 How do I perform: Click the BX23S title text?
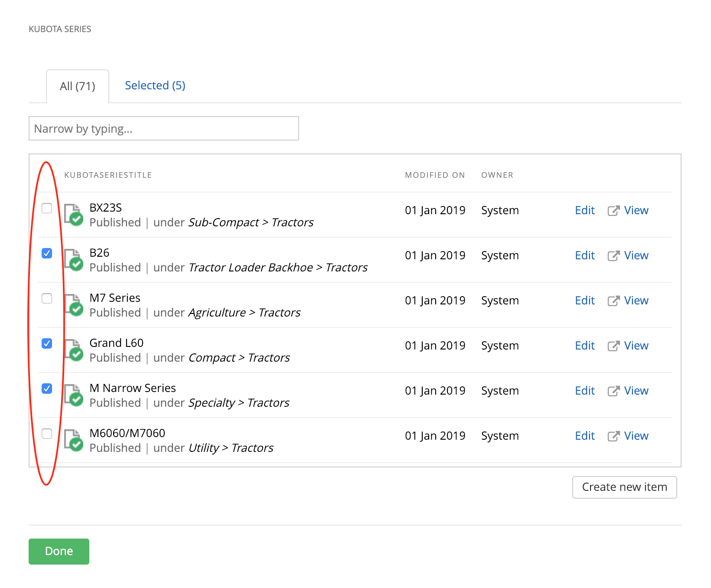pos(106,208)
